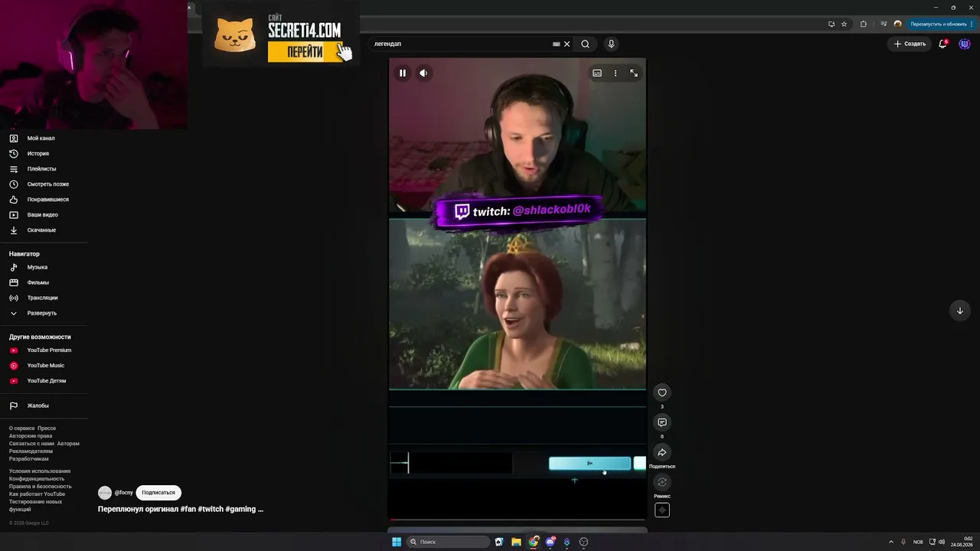980x551 pixels.
Task: Start voice search with the microphone
Action: [611, 44]
